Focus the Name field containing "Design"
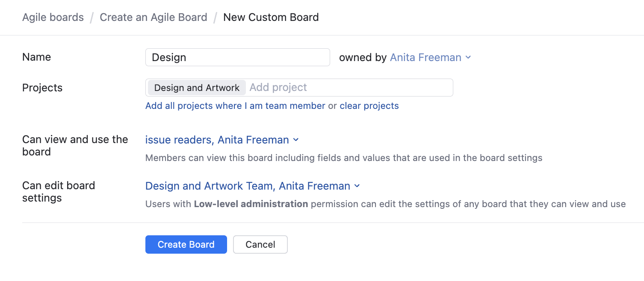The image size is (644, 281). 237,57
